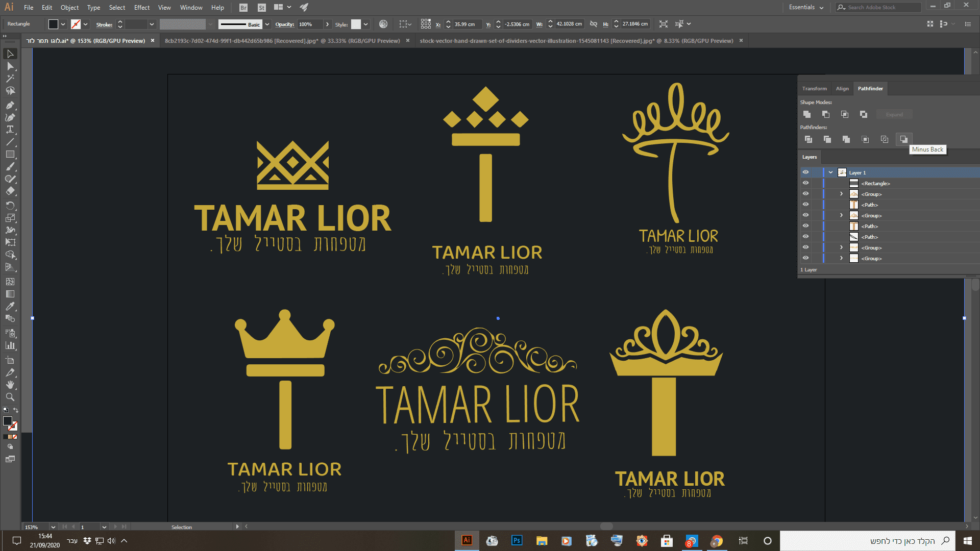Select the Eyedropper tool
The image size is (980, 551).
click(x=10, y=306)
